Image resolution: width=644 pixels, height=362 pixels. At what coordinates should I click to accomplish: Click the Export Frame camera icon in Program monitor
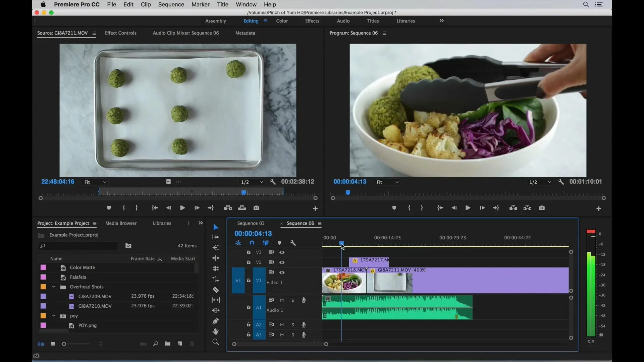pyautogui.click(x=541, y=208)
